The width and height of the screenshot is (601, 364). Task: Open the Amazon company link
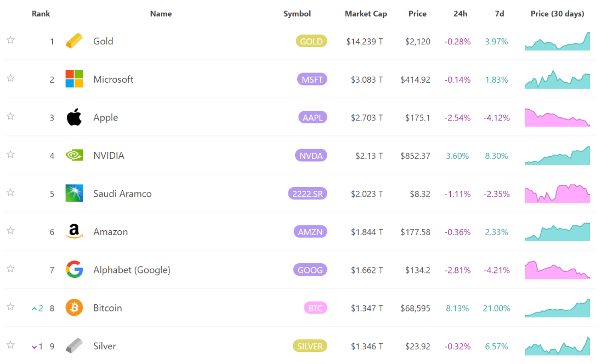pos(110,232)
